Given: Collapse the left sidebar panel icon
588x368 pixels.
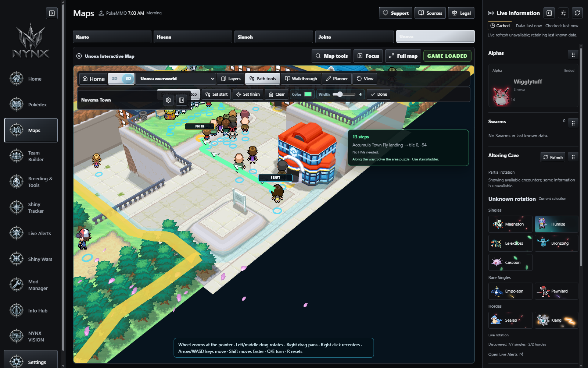Looking at the screenshot, I should pos(52,13).
